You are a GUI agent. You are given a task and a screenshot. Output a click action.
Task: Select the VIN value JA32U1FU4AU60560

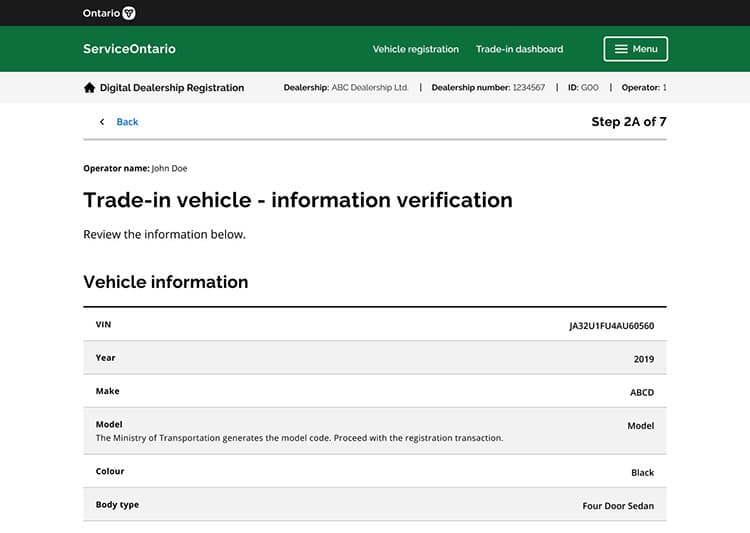click(x=611, y=326)
